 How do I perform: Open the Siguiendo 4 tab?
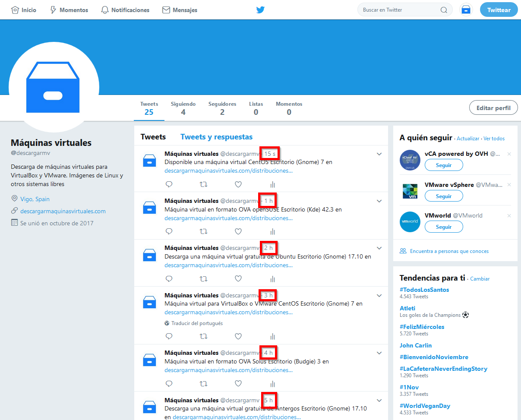[x=183, y=109]
